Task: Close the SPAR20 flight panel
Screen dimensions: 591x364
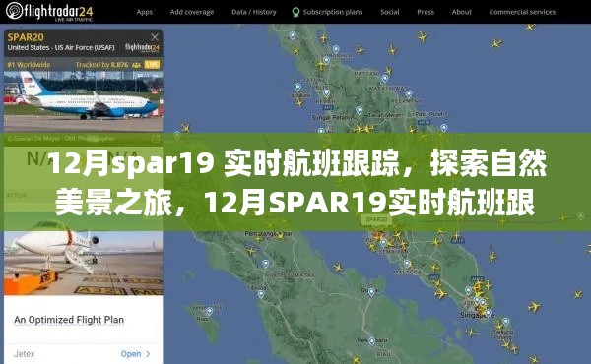Action: point(155,36)
